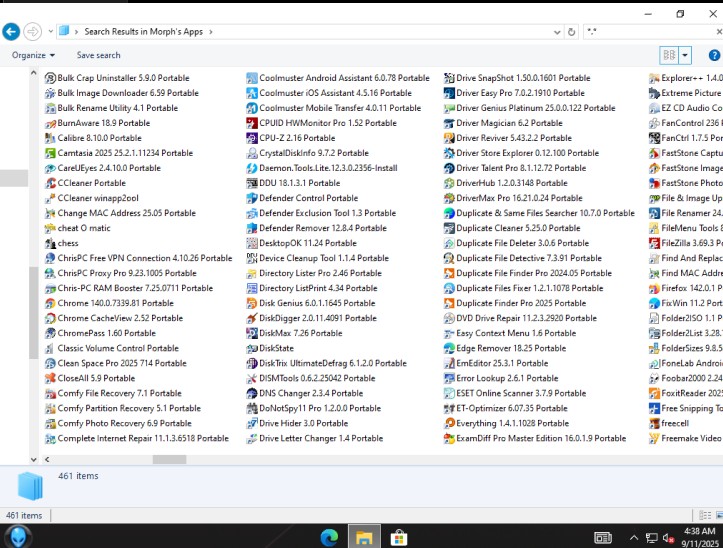Click the Save search button
The height and width of the screenshot is (548, 723).
coord(98,55)
